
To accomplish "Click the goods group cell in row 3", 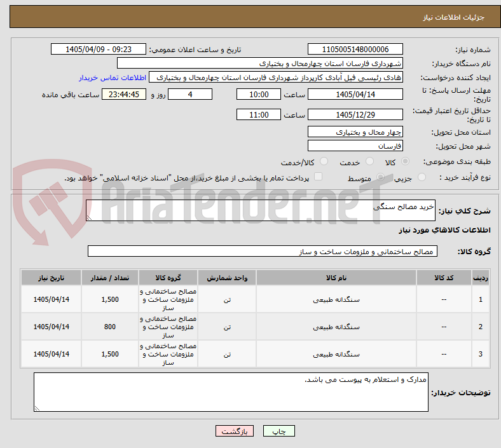I will [168, 354].
